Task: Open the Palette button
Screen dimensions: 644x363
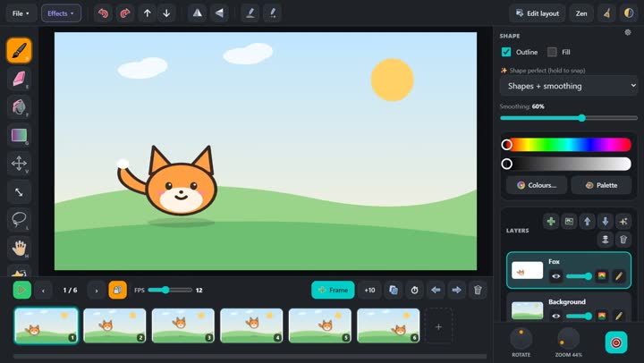Action: [601, 185]
